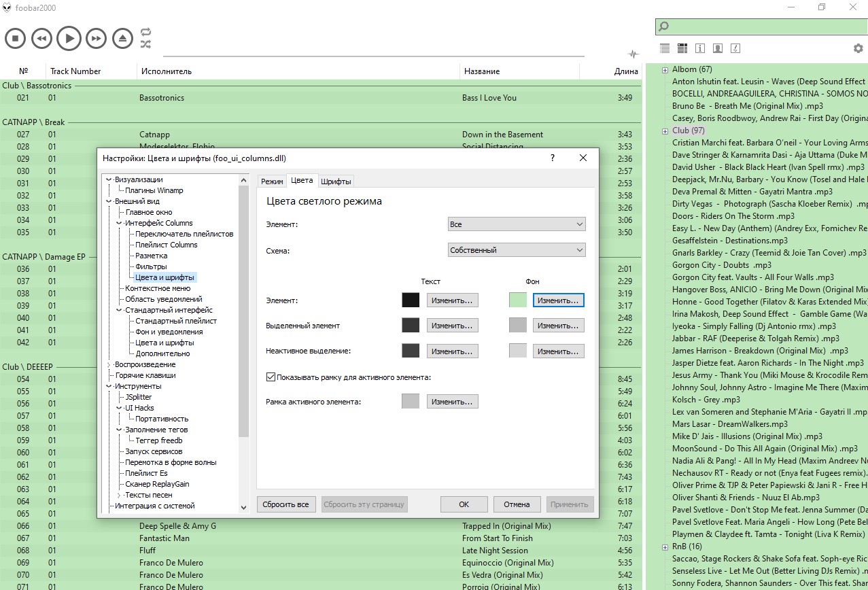Click the 'Отмена' button

[x=516, y=504]
